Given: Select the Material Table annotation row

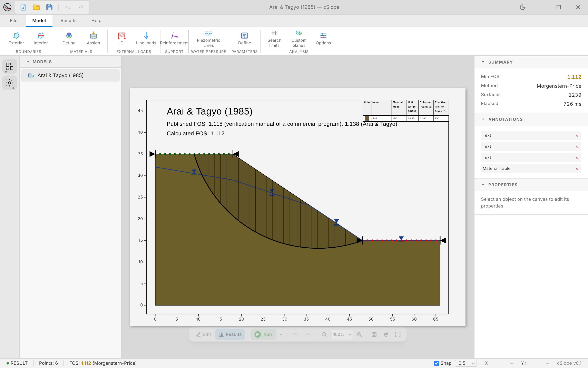Looking at the screenshot, I should [531, 168].
